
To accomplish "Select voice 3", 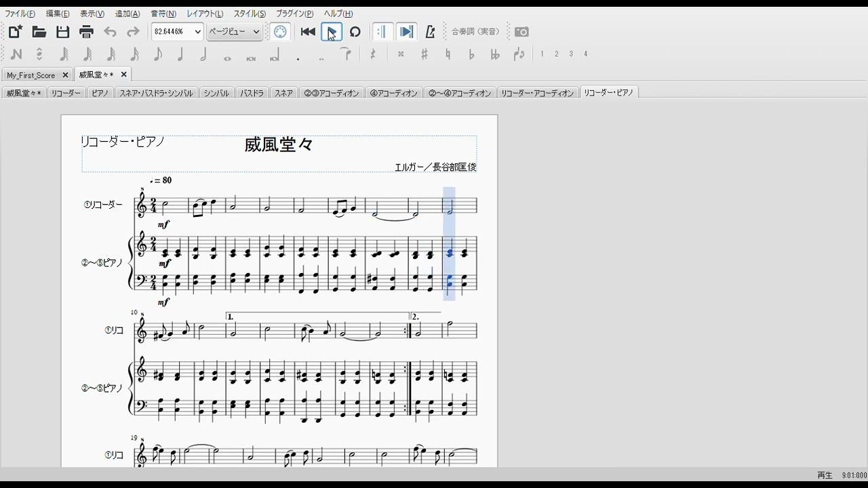I will coord(571,54).
